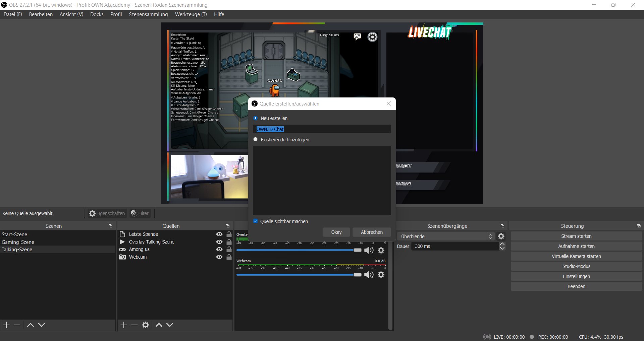
Task: Uncheck Quelle sichtbar machen
Action: (x=256, y=221)
